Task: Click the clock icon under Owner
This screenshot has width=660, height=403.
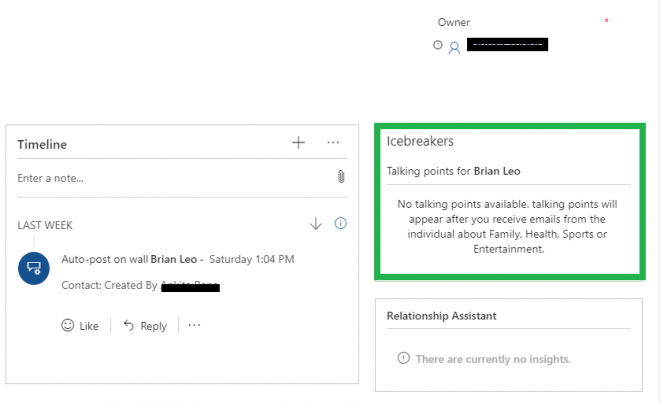Action: point(437,45)
